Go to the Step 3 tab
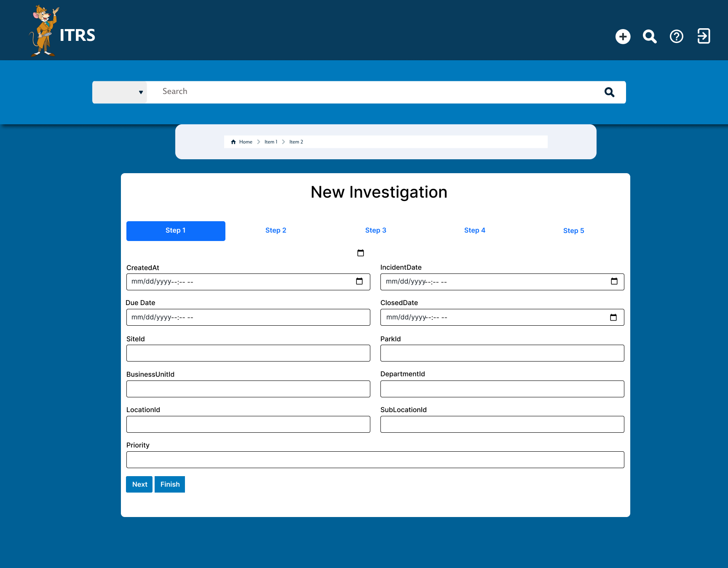Viewport: 728px width, 568px height. [376, 230]
